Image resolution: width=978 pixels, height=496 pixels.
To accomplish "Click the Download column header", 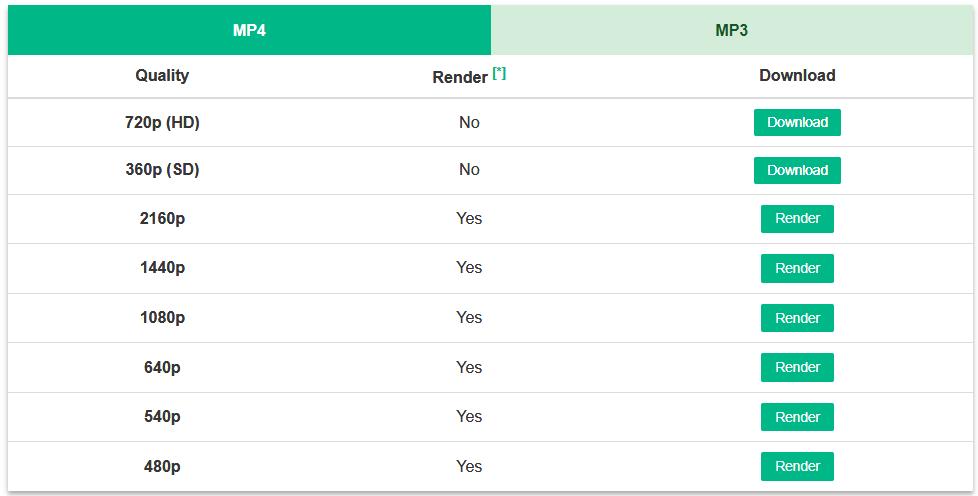I will 797,75.
